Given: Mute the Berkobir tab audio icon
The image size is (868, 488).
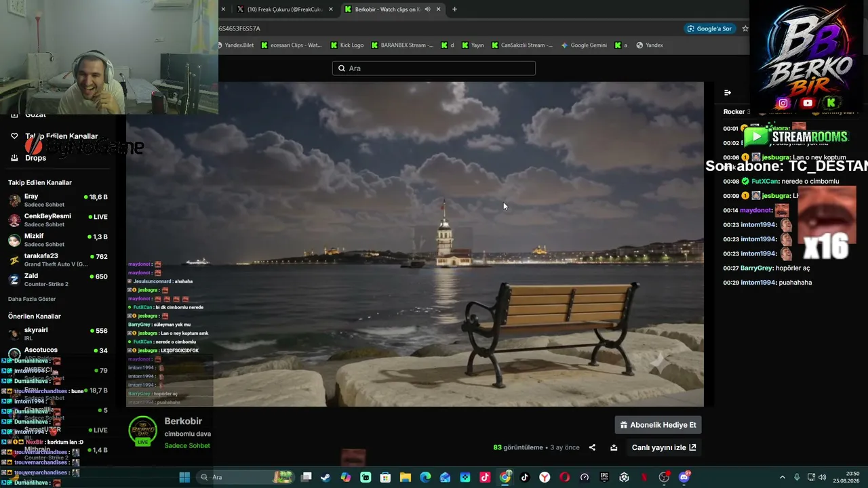Looking at the screenshot, I should point(427,9).
